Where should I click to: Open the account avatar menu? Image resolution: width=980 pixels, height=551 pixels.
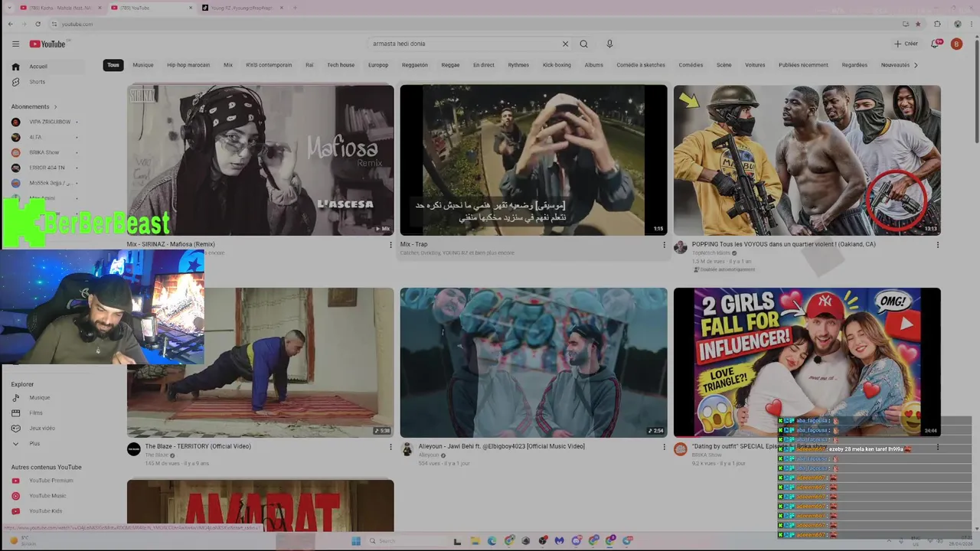956,44
